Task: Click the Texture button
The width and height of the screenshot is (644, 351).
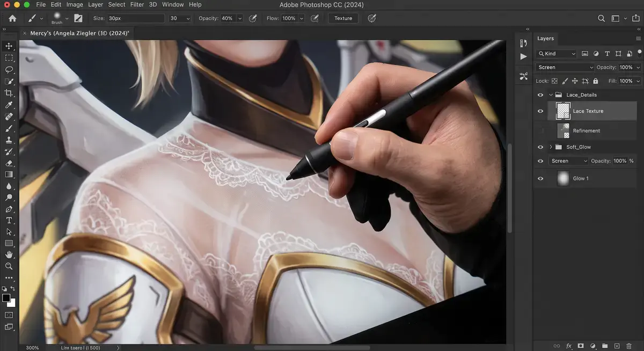Action: point(343,18)
